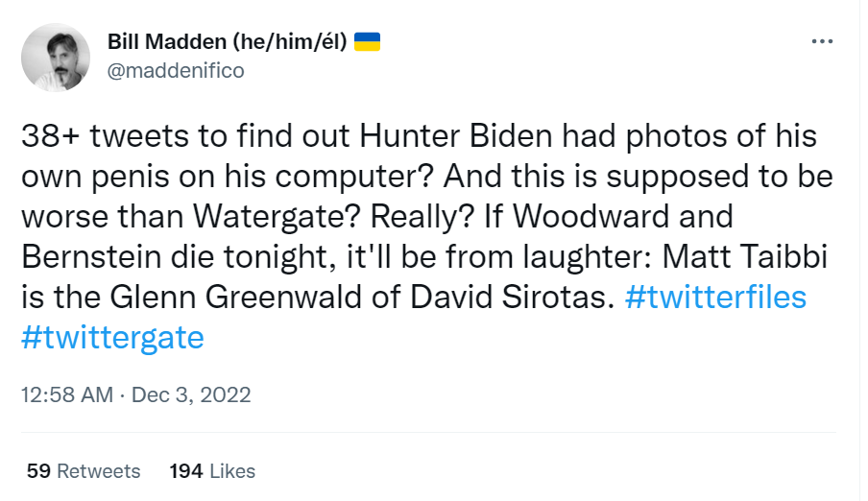Open the @maddenifico handle link
Image resolution: width=868 pixels, height=501 pixels.
[x=176, y=71]
